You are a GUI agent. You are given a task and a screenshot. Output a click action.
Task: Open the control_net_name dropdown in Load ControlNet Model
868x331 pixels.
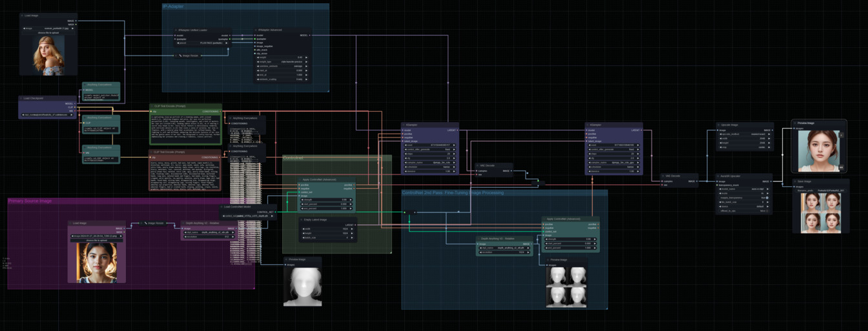[248, 216]
